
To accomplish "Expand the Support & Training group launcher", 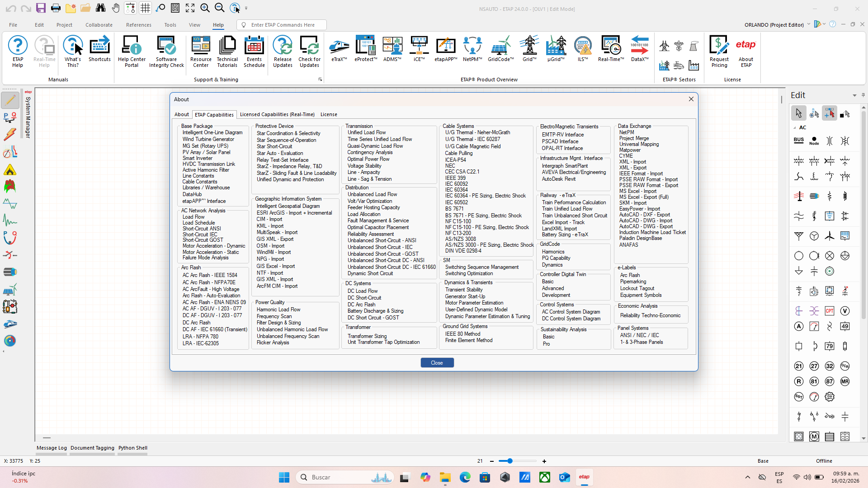I will tap(320, 80).
